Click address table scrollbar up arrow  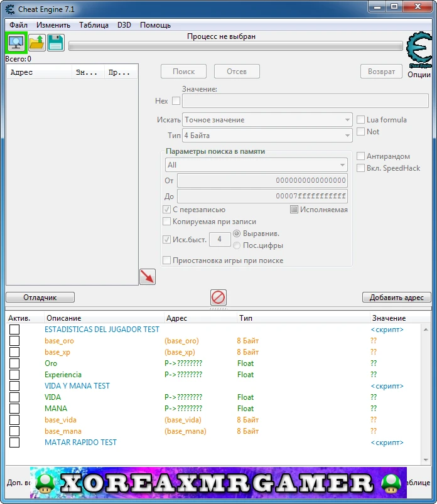(x=426, y=330)
